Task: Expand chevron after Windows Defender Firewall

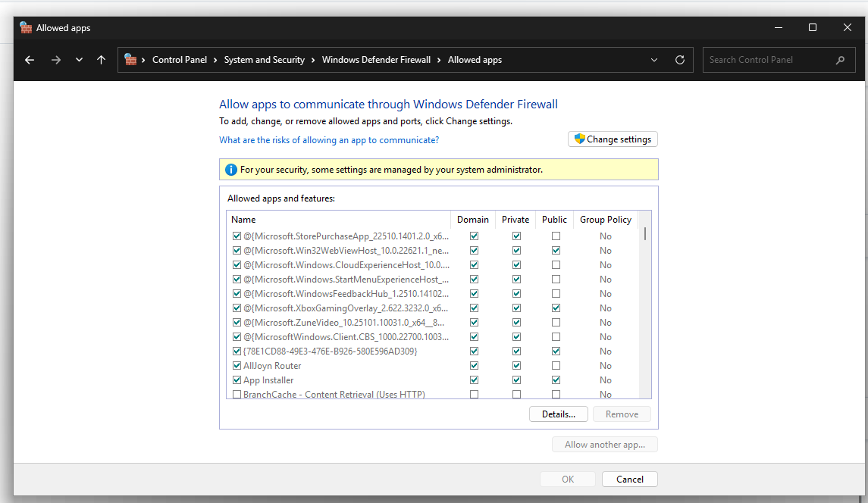Action: pyautogui.click(x=439, y=60)
